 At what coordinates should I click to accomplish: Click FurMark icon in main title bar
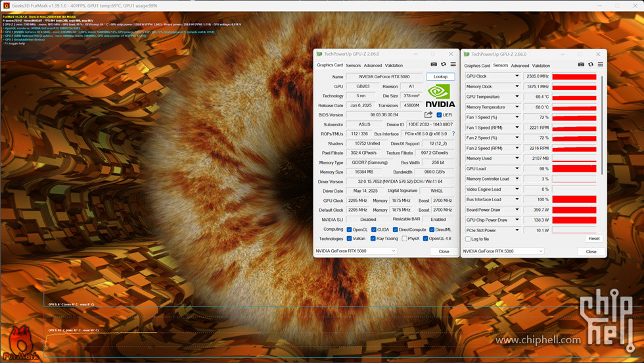(x=6, y=6)
